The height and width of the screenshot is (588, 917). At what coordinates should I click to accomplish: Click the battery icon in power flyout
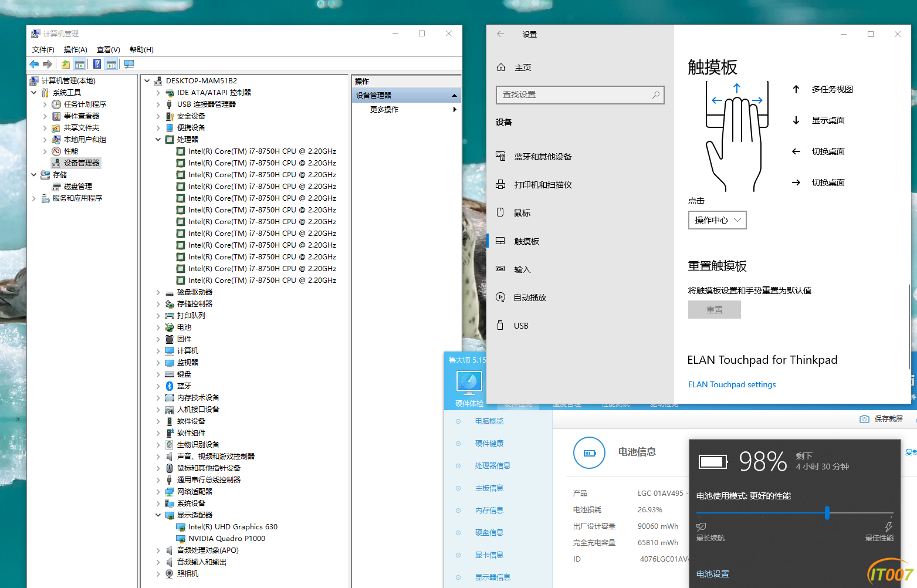point(713,462)
